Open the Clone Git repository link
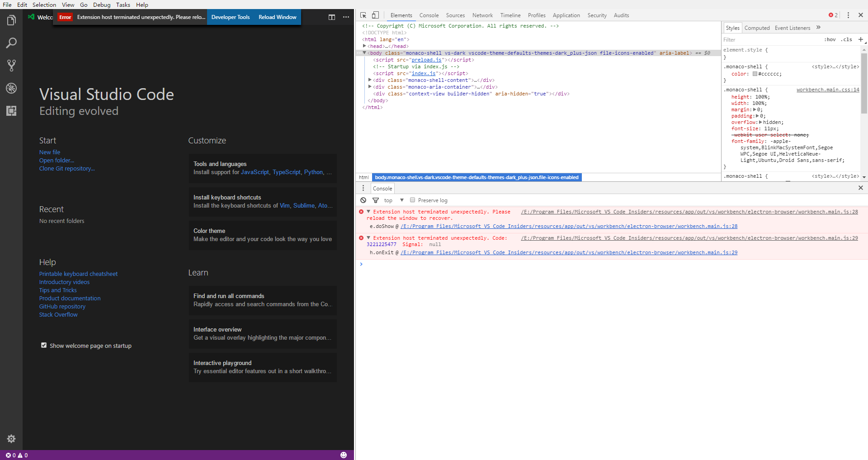The width and height of the screenshot is (868, 460). (x=67, y=168)
